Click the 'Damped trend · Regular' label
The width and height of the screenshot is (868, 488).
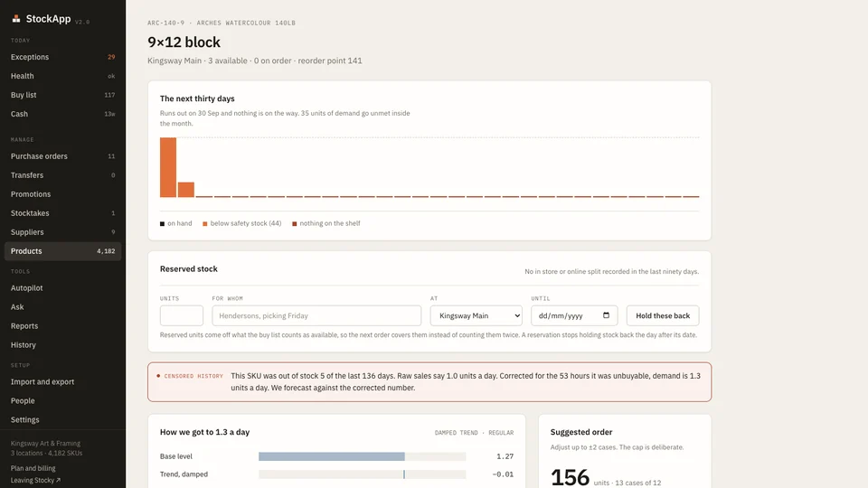475,433
